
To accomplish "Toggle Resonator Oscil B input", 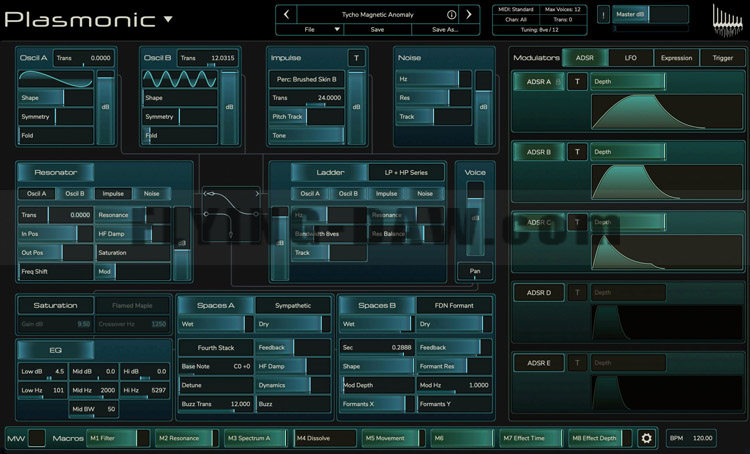I will click(75, 194).
